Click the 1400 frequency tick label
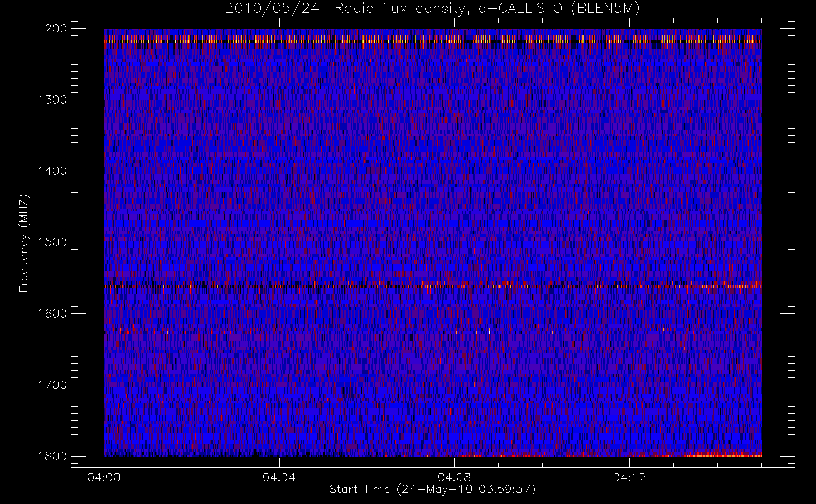This screenshot has height=504, width=816. [x=52, y=171]
